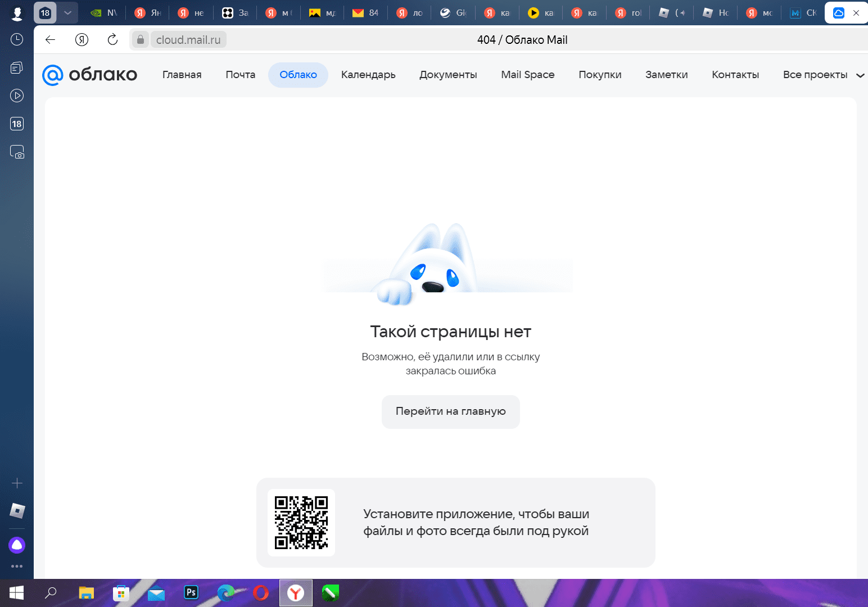868x607 pixels.
Task: Click the plus icon in sidebar
Action: point(17,483)
